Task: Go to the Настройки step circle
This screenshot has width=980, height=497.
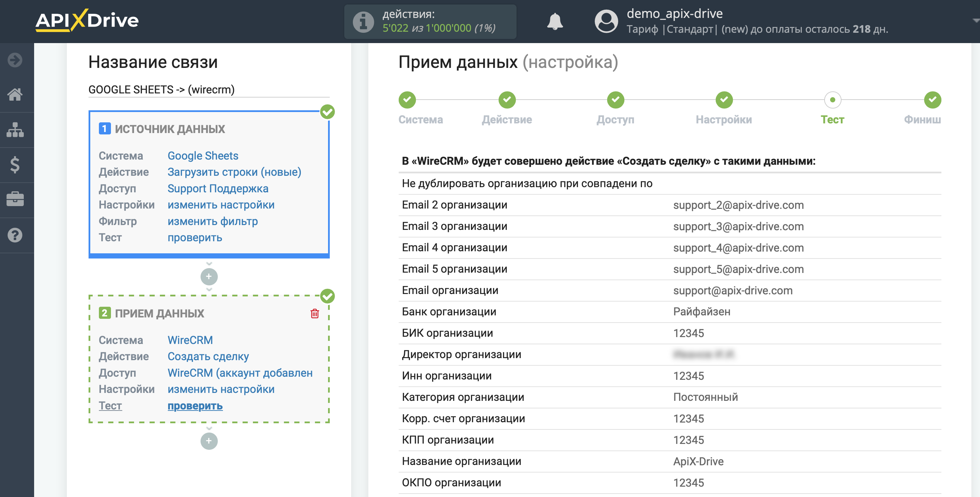Action: (x=724, y=100)
